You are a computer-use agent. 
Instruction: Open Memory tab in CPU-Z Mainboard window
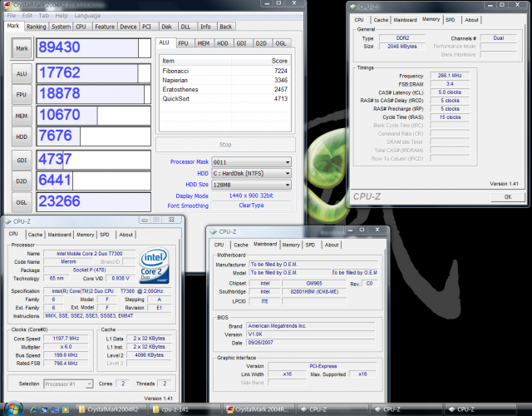click(x=291, y=245)
